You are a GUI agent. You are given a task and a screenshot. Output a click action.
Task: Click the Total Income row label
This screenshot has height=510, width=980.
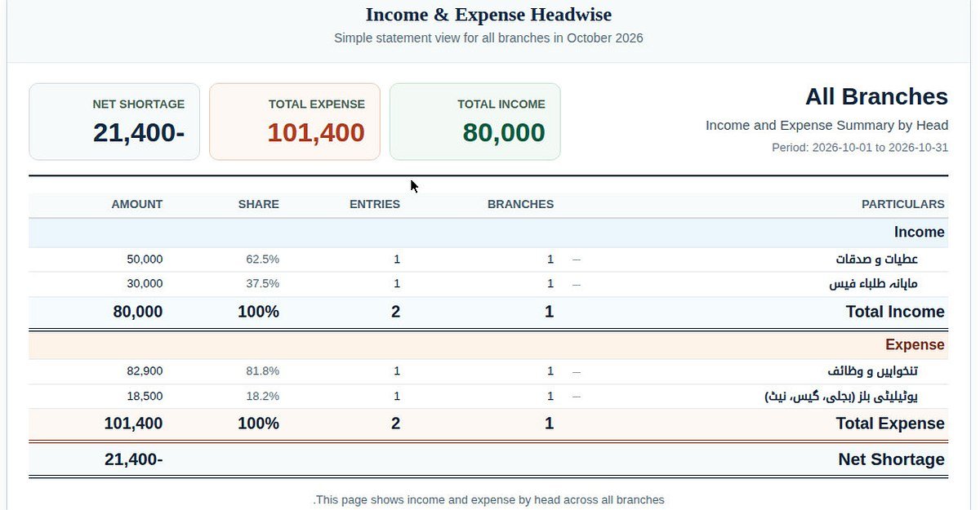pyautogui.click(x=895, y=312)
